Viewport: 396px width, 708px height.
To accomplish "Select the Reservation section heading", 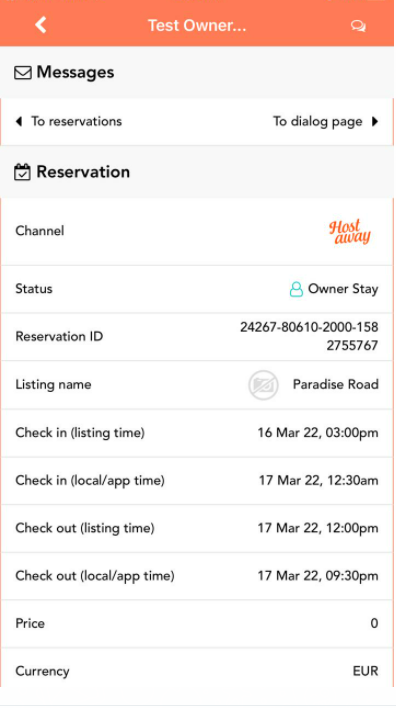I will (x=83, y=172).
